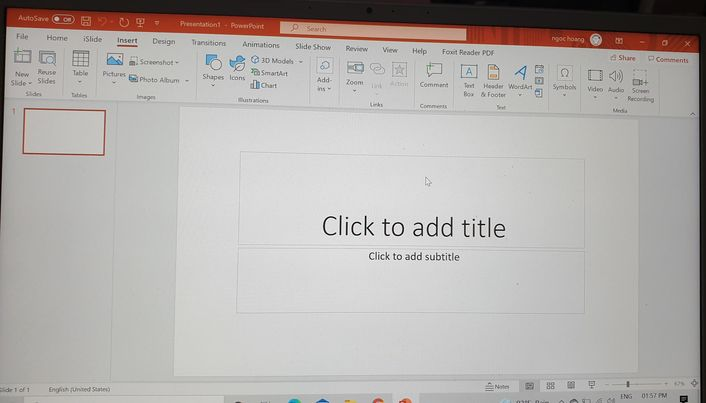Open the Video insert menu

coord(595,82)
